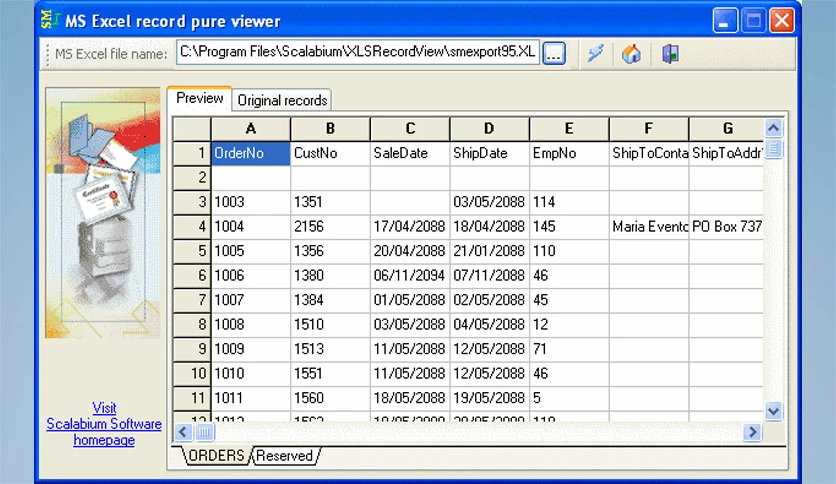Viewport: 836px width, 484px height.
Task: Select cell containing 17/04/2088
Action: coord(410,227)
